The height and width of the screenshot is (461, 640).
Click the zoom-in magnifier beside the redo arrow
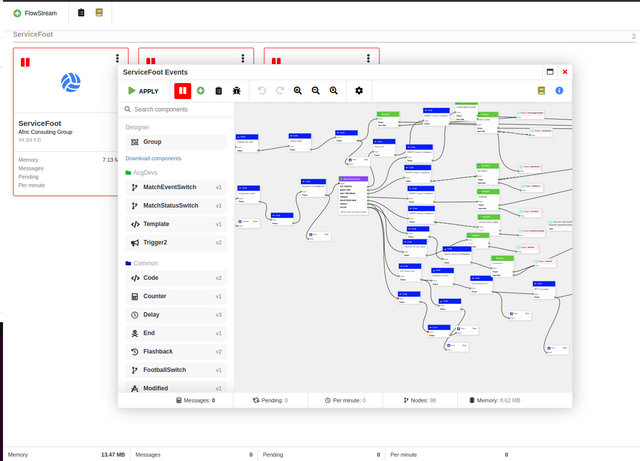coord(298,91)
